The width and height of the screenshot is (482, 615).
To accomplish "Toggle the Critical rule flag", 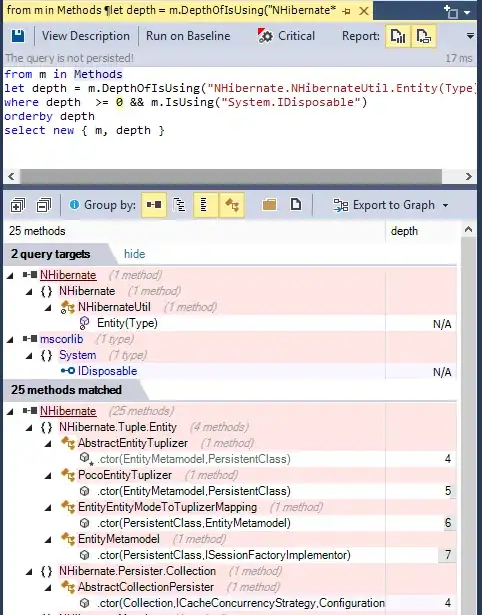I will pos(286,36).
